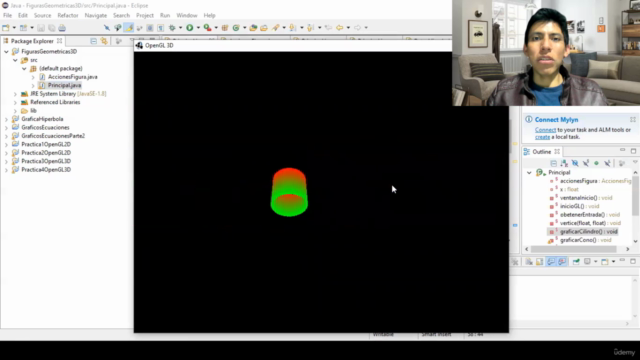Click the Last Edit Location icon

click(328, 28)
